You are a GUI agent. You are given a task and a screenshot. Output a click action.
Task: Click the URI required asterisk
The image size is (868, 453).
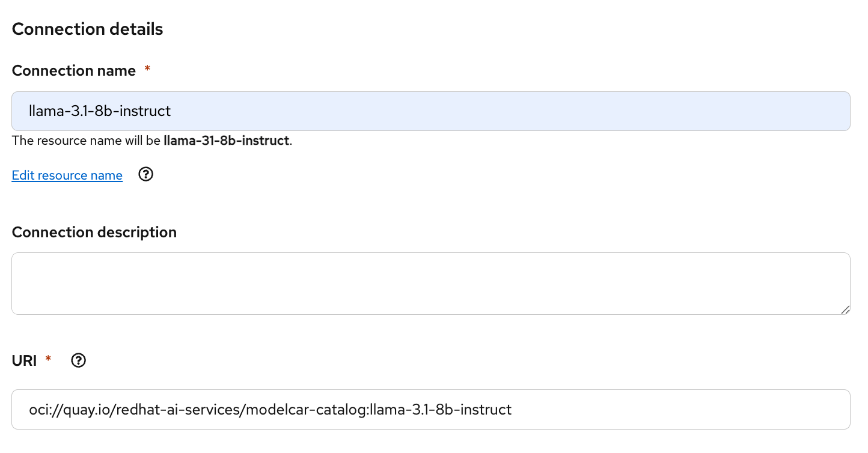pos(48,360)
